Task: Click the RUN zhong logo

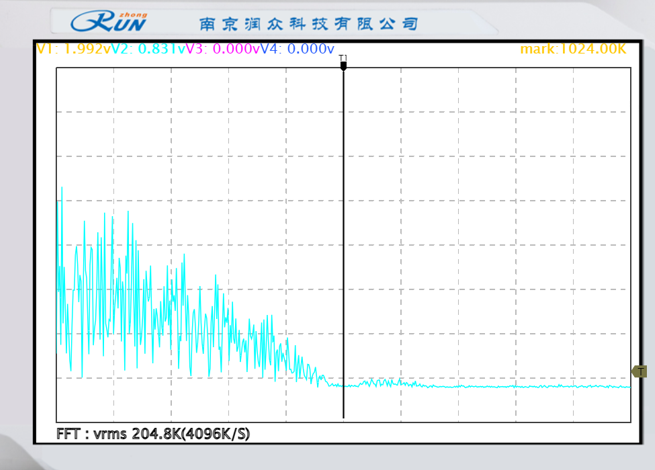Action: coord(112,21)
